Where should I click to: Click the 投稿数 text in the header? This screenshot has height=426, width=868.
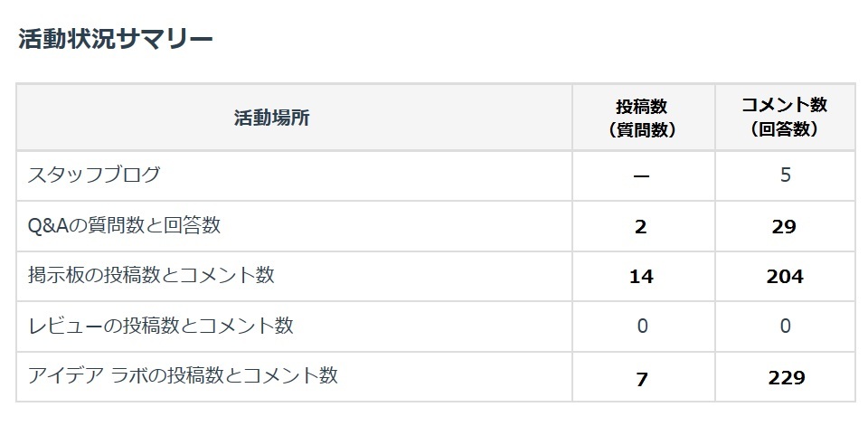pos(642,107)
